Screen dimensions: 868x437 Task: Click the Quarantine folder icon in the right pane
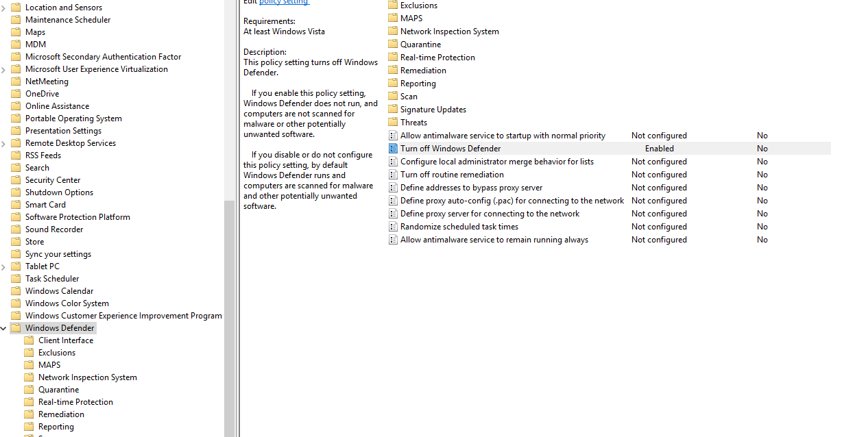point(393,45)
